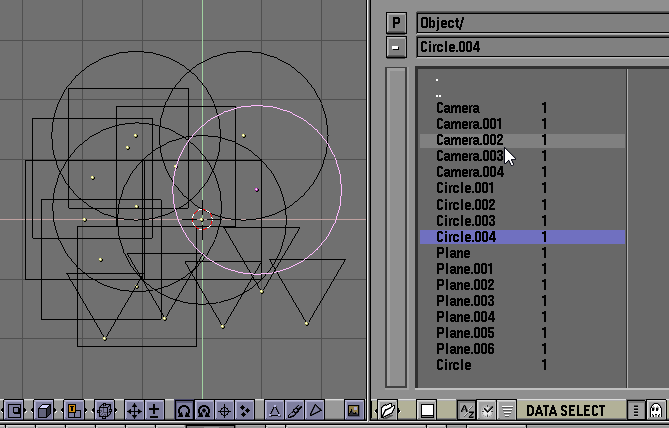Click the pink selected circle's center dot
Screen dimensions: 669x428
coord(257,189)
